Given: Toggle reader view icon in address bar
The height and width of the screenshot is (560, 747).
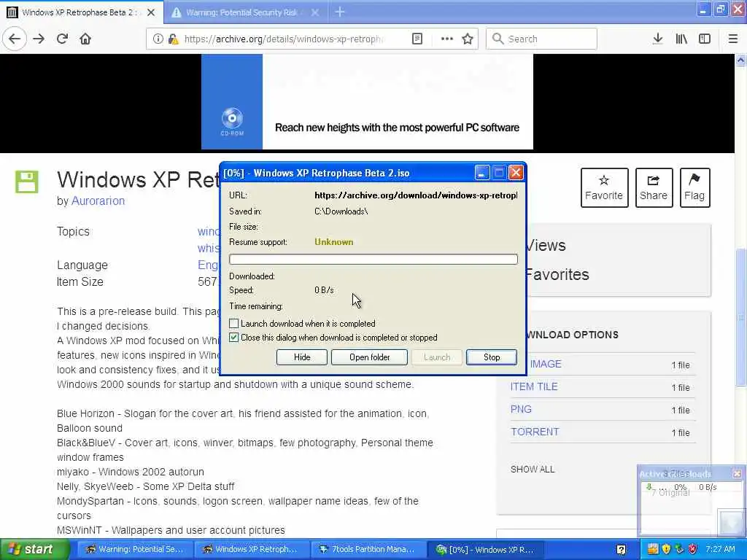Looking at the screenshot, I should (417, 39).
